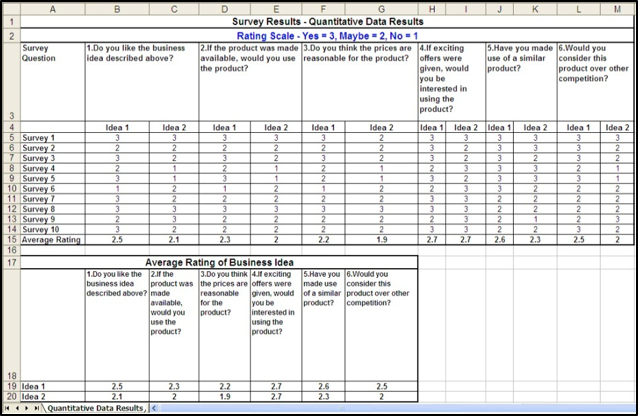The width and height of the screenshot is (638, 416).
Task: Select row 17 header number
Action: pos(11,262)
